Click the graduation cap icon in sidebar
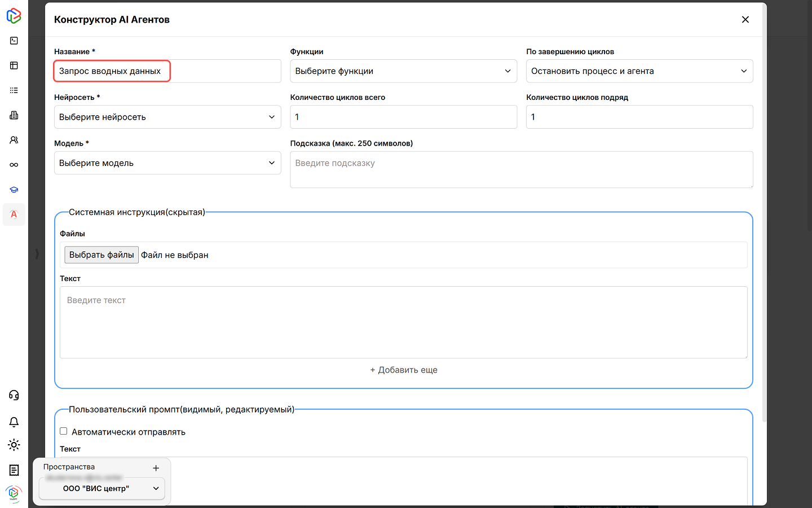 tap(14, 190)
